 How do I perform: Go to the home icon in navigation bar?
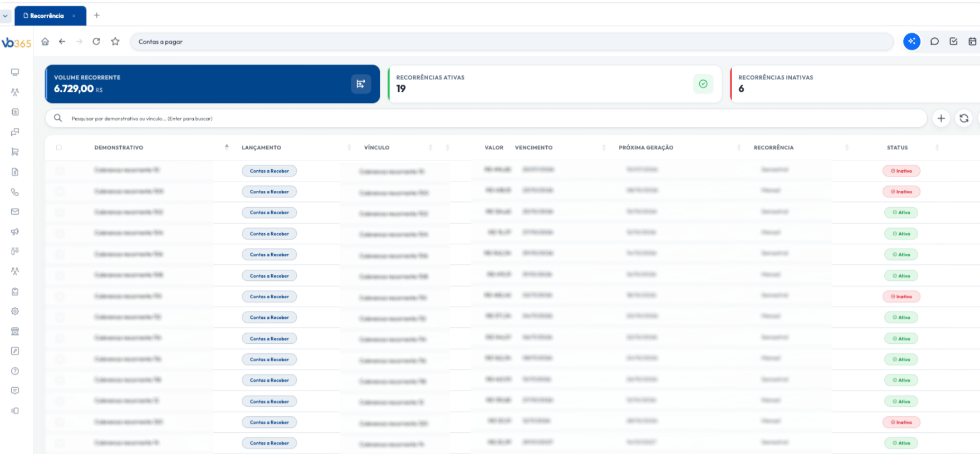point(45,42)
